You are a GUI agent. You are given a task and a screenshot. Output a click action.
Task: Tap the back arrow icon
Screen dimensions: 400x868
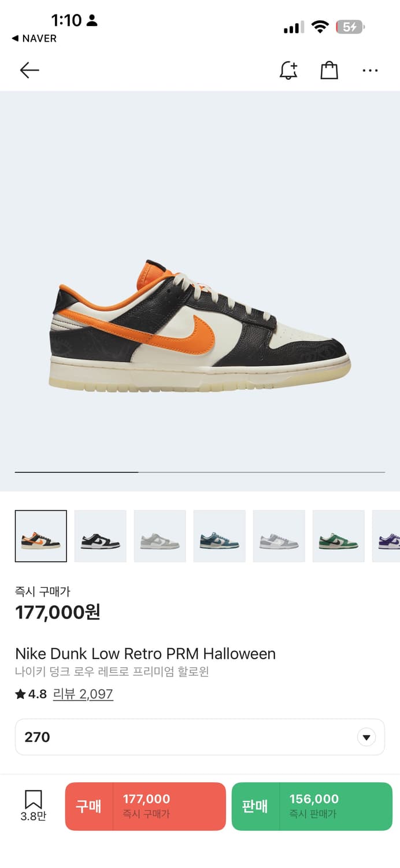29,71
